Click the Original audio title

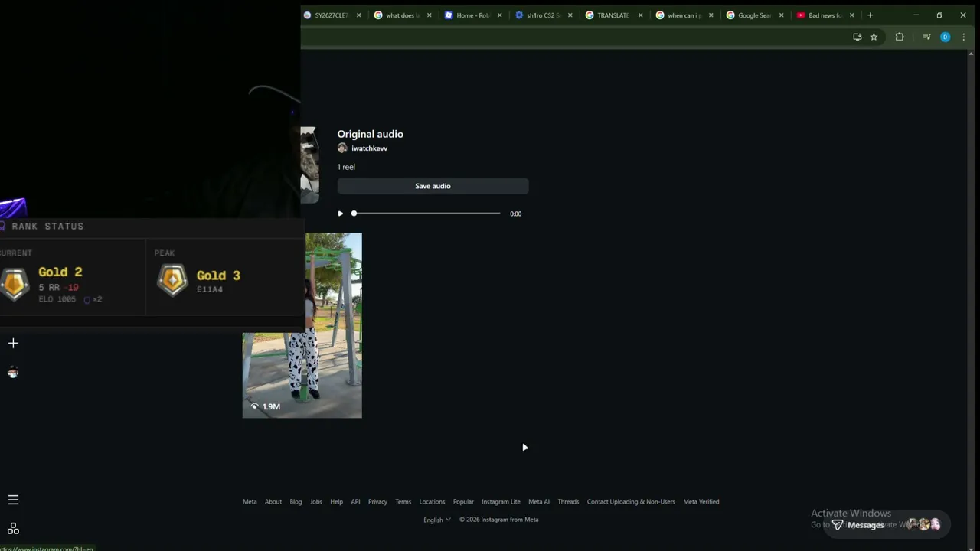tap(371, 134)
